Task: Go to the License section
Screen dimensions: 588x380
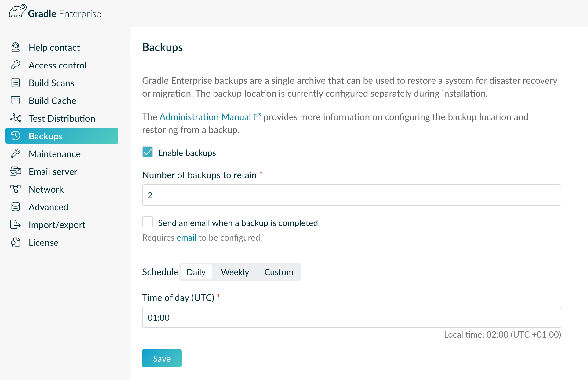Action: coord(43,243)
